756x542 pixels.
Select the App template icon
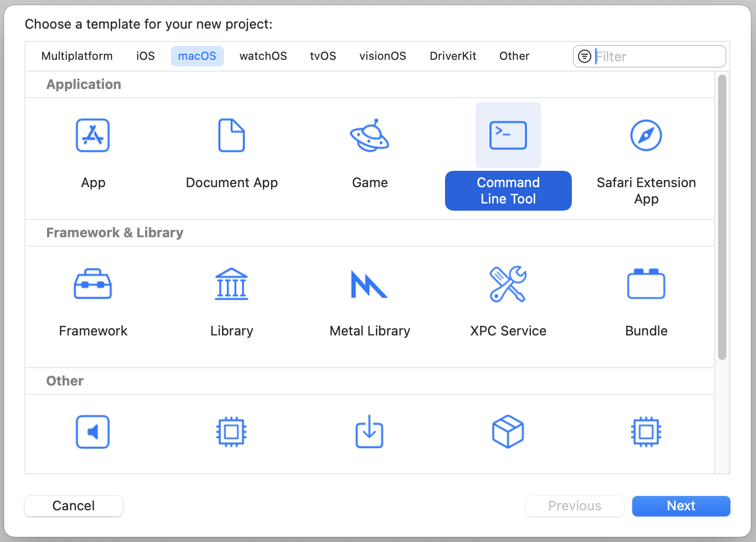tap(93, 135)
